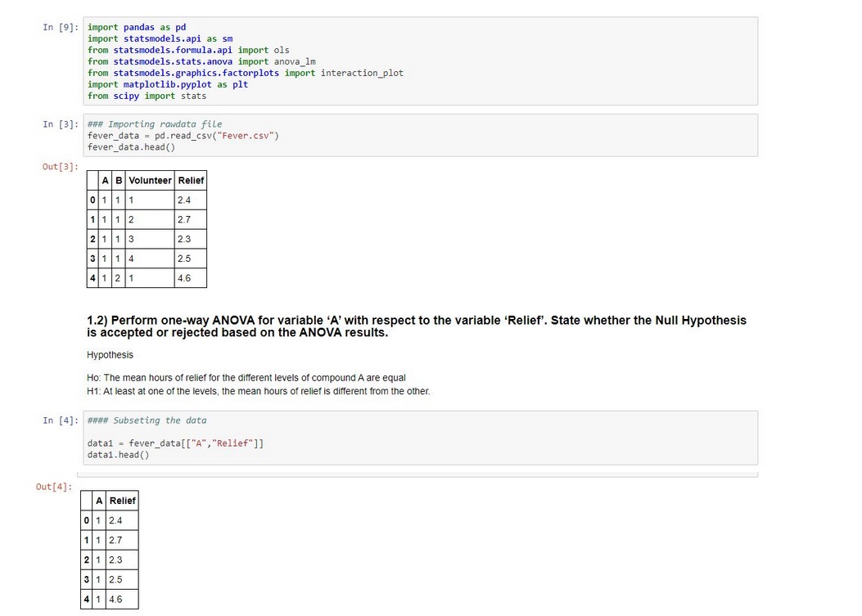Select the 4.6 value in Out[3] table
This screenshot has width=862, height=616.
tap(184, 278)
